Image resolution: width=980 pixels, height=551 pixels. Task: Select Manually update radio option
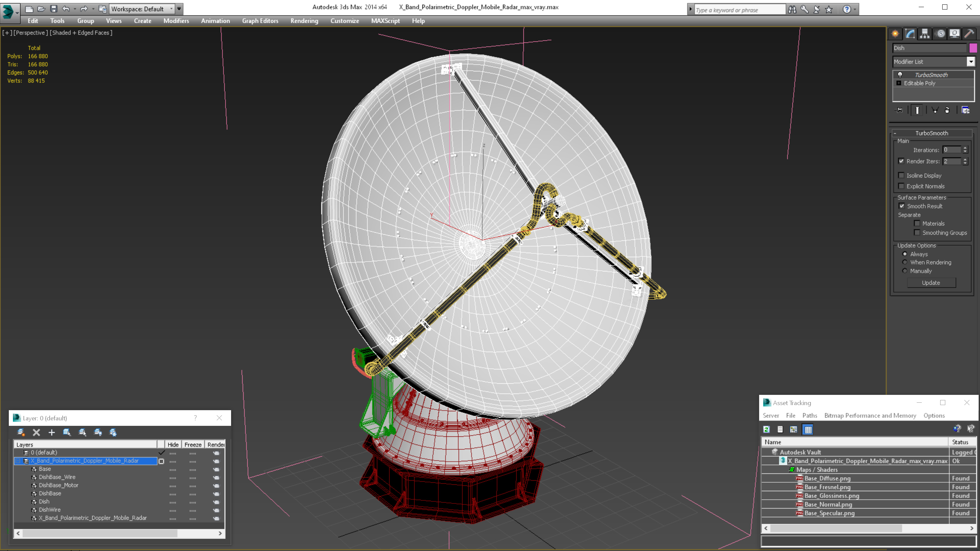pos(905,271)
